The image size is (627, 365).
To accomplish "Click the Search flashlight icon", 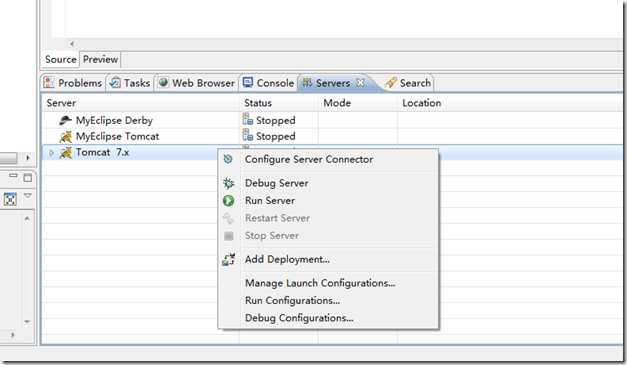I will point(391,82).
